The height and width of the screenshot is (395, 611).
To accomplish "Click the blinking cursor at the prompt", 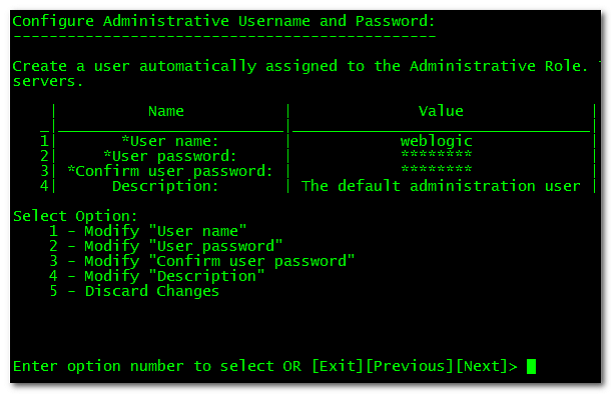I will (531, 367).
